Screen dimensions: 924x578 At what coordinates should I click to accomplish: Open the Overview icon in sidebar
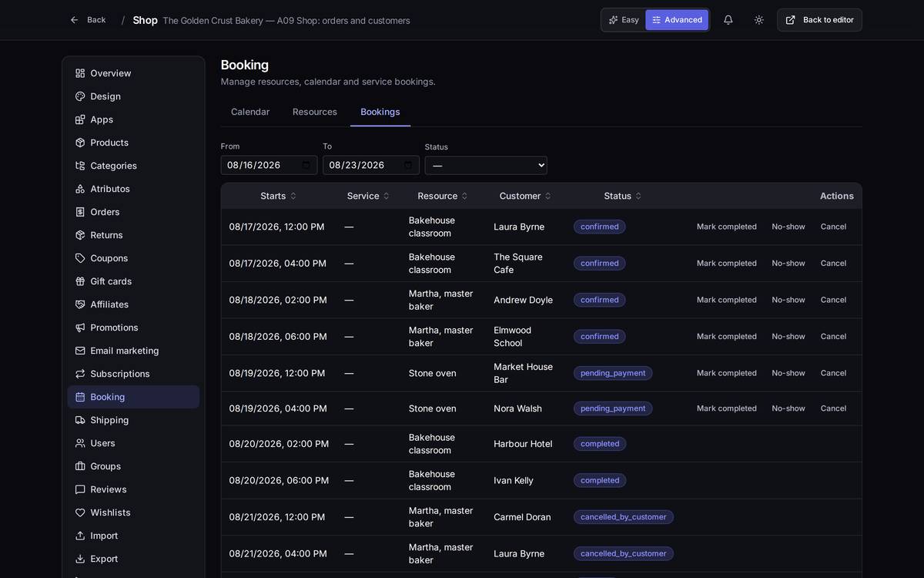click(x=80, y=73)
